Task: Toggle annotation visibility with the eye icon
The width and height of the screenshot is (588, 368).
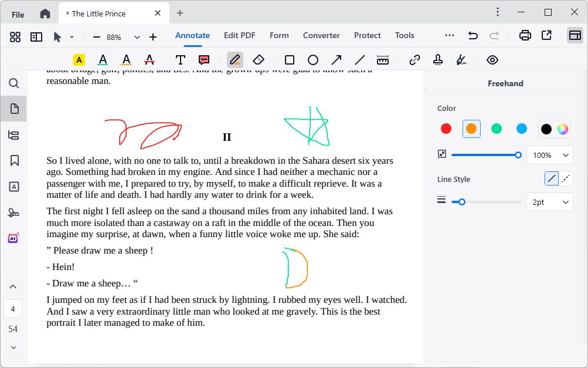Action: tap(492, 59)
